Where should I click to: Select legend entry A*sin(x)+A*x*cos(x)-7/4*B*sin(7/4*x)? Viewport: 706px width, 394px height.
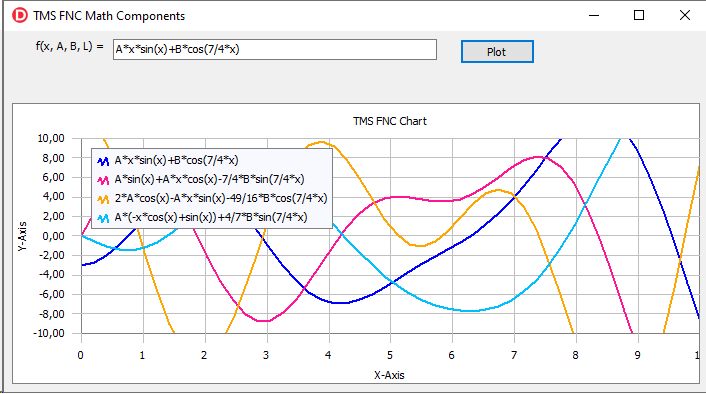click(x=209, y=179)
